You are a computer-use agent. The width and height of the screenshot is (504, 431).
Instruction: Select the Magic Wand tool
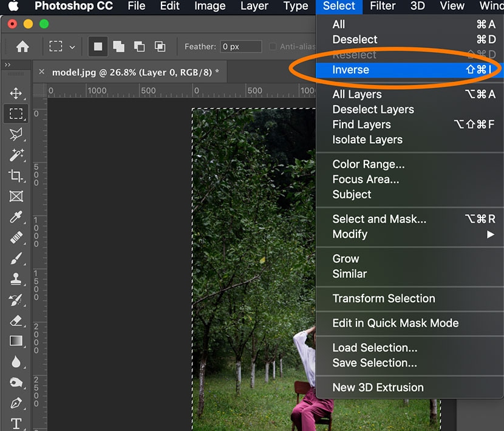coord(16,155)
